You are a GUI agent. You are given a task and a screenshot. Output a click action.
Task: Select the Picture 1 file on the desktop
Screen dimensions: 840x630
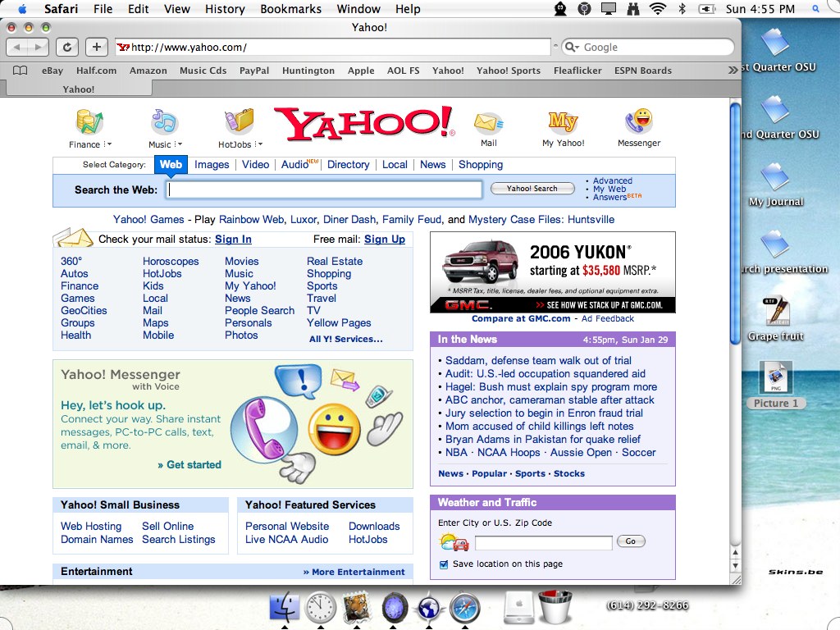click(776, 386)
